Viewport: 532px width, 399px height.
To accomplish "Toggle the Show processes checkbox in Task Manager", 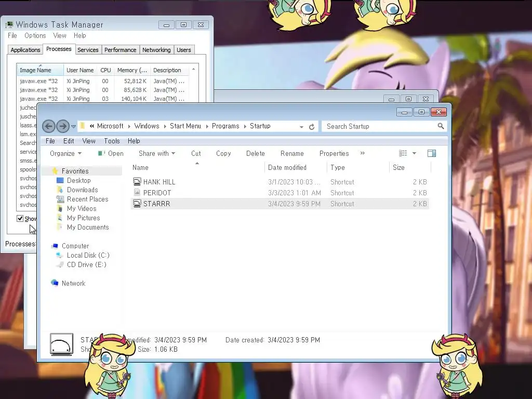I will pos(20,219).
